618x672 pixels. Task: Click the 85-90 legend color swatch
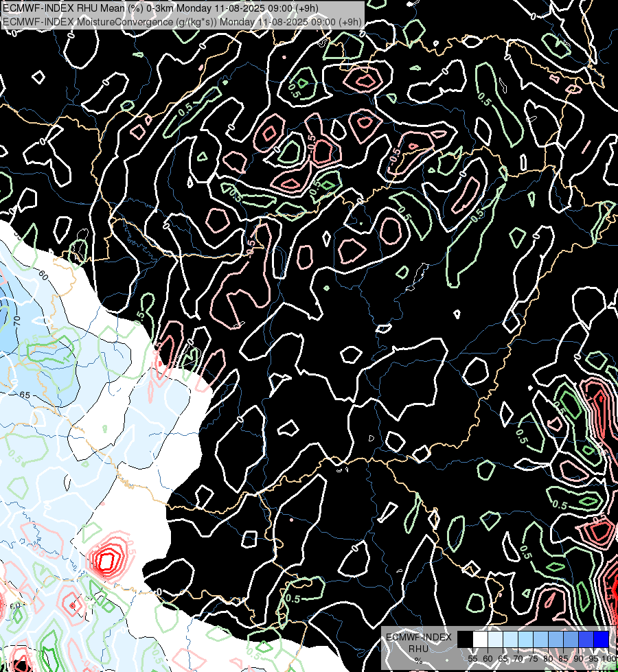point(571,640)
